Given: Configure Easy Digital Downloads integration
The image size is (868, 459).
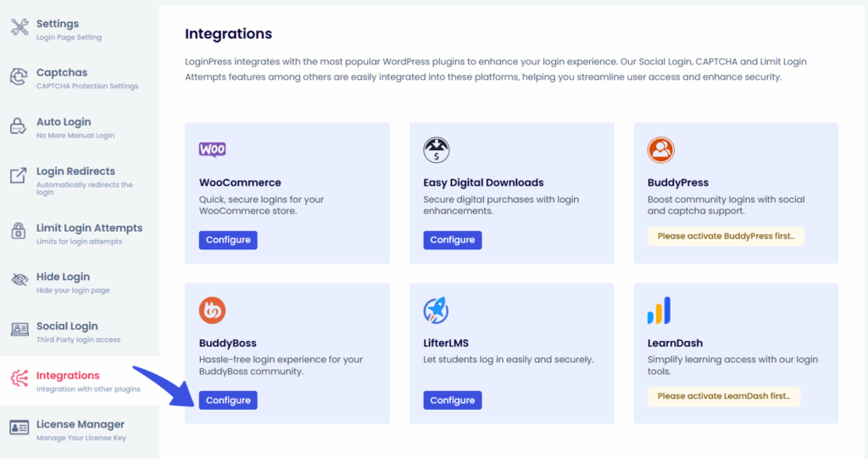Looking at the screenshot, I should click(453, 240).
